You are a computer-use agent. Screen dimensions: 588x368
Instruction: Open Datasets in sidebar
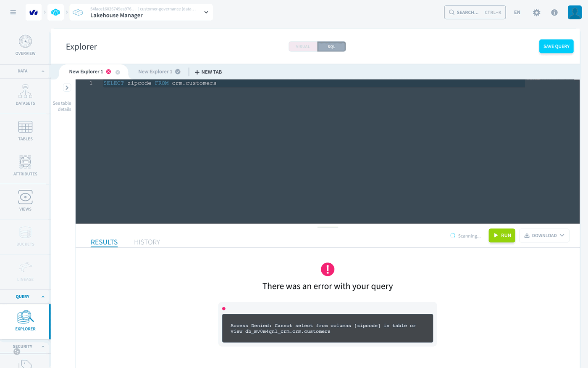point(25,95)
